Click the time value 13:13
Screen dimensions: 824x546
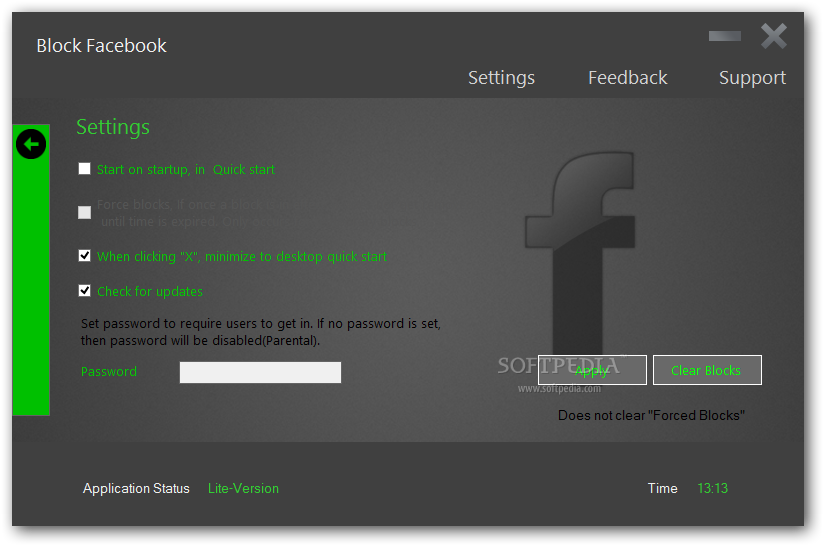(x=712, y=488)
